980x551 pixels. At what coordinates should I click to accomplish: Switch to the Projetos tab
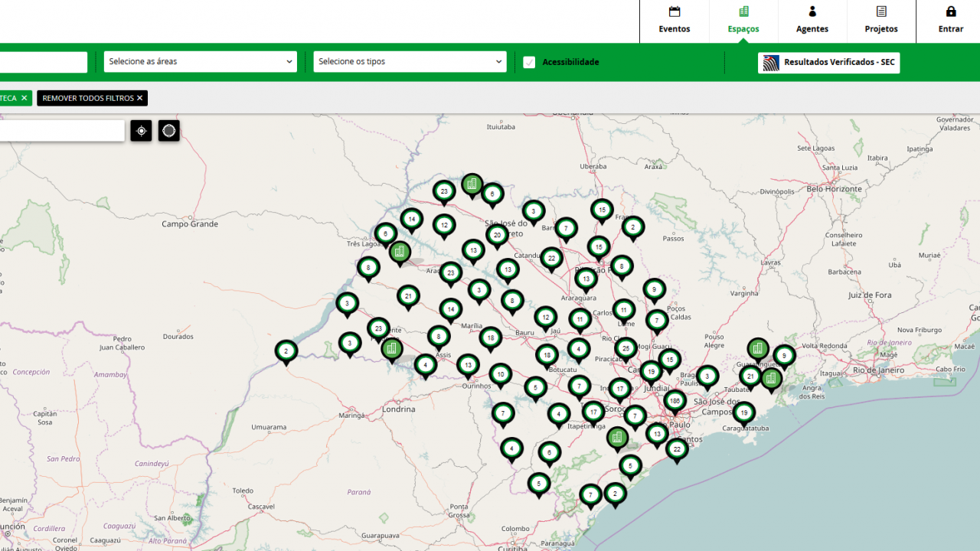tap(881, 21)
